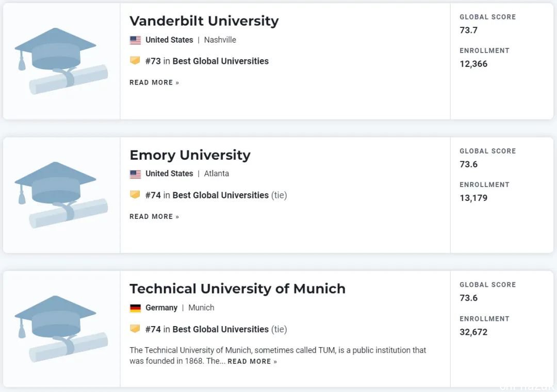Click Read More under Emory University
This screenshot has width=557, height=392.
pos(154,217)
